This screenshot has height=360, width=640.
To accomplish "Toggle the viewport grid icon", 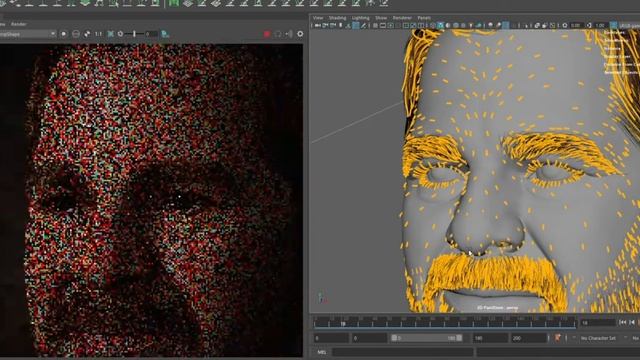I will pos(375,25).
